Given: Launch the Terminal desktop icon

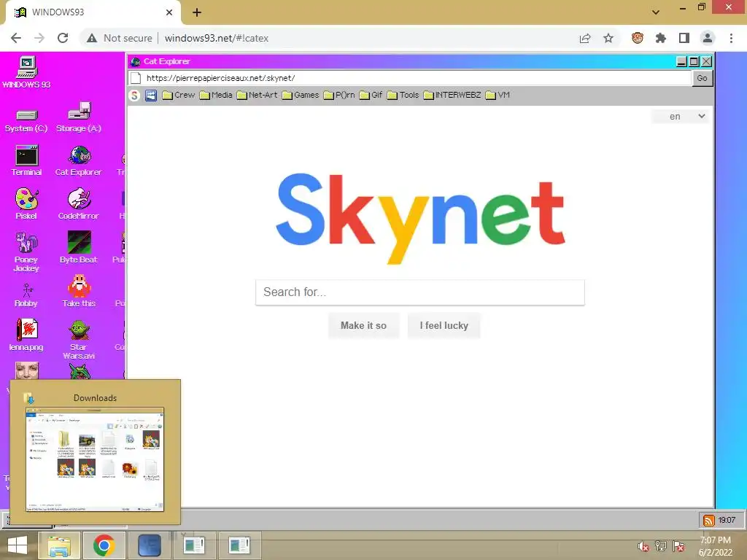Looking at the screenshot, I should (x=26, y=161).
